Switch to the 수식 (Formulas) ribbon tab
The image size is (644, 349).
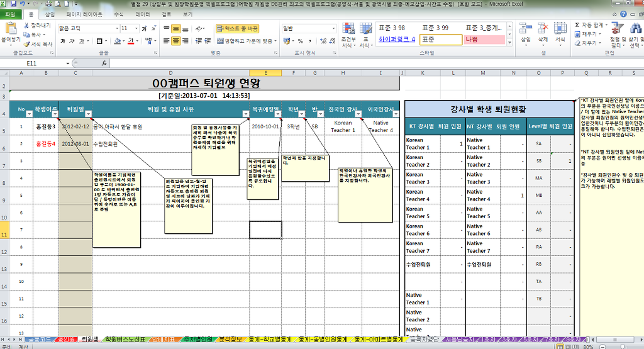(x=119, y=14)
